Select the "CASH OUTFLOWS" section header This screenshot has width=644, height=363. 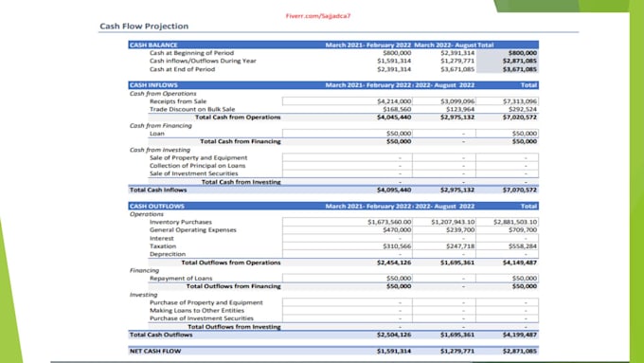(157, 206)
